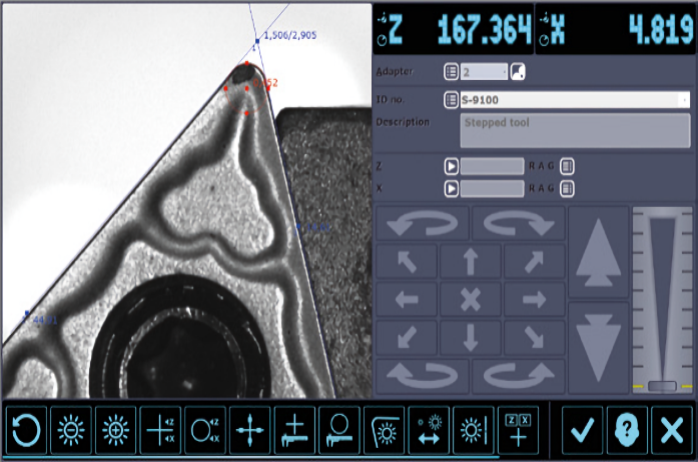Move down with the small down arrow
The width and height of the screenshot is (698, 462).
point(471,337)
